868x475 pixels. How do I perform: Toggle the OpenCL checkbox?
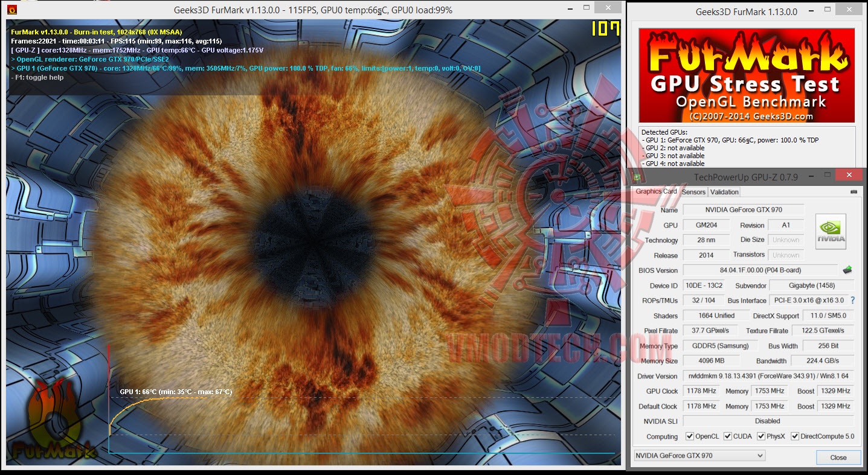[690, 436]
